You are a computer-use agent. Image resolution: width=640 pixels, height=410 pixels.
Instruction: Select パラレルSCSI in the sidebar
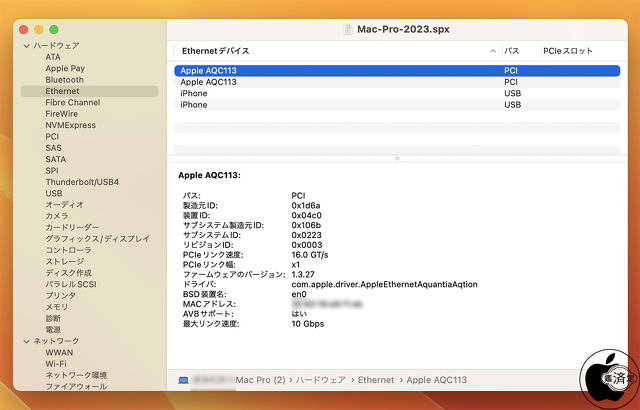(x=71, y=284)
